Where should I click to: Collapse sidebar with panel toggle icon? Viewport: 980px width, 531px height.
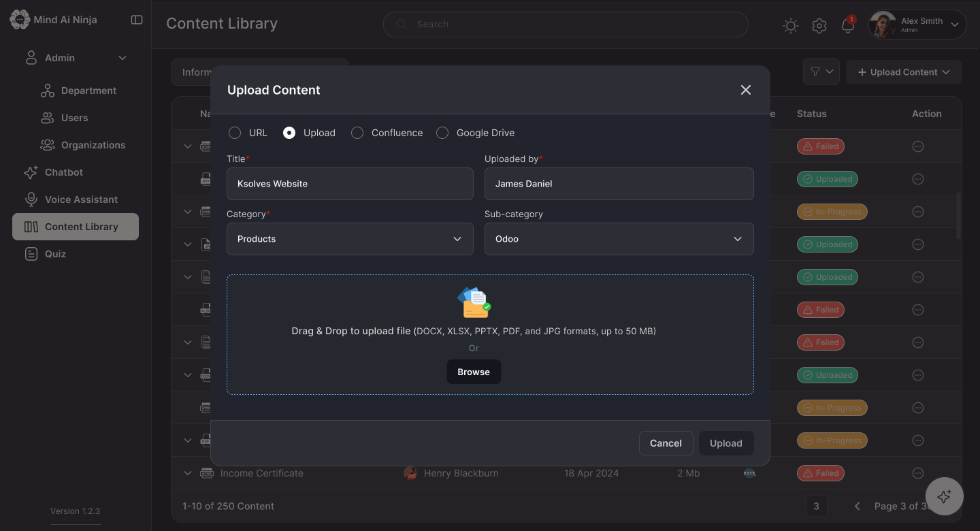[137, 20]
